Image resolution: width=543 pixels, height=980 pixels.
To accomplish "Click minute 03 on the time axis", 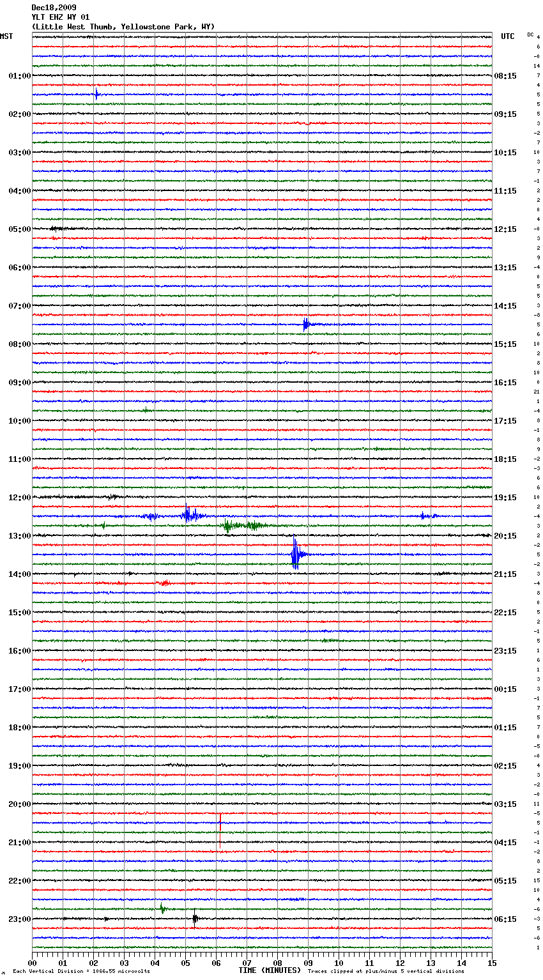I will pos(124,963).
